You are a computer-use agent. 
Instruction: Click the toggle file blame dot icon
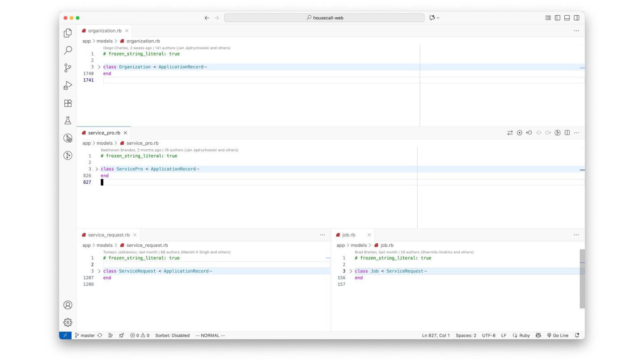(x=519, y=133)
